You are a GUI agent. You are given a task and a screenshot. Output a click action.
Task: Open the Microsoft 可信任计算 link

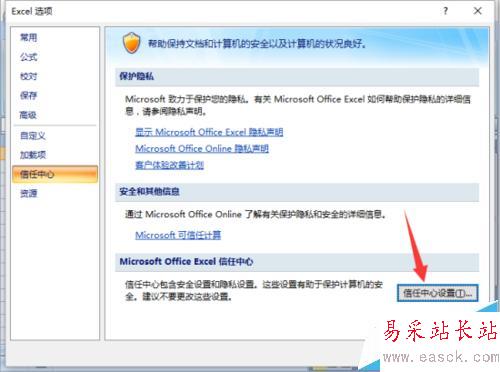coord(178,235)
